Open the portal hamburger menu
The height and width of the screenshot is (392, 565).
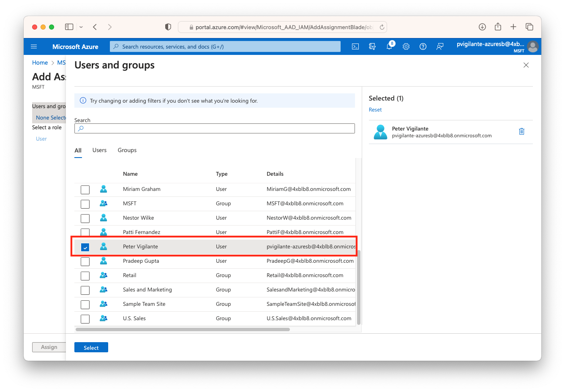(x=34, y=46)
